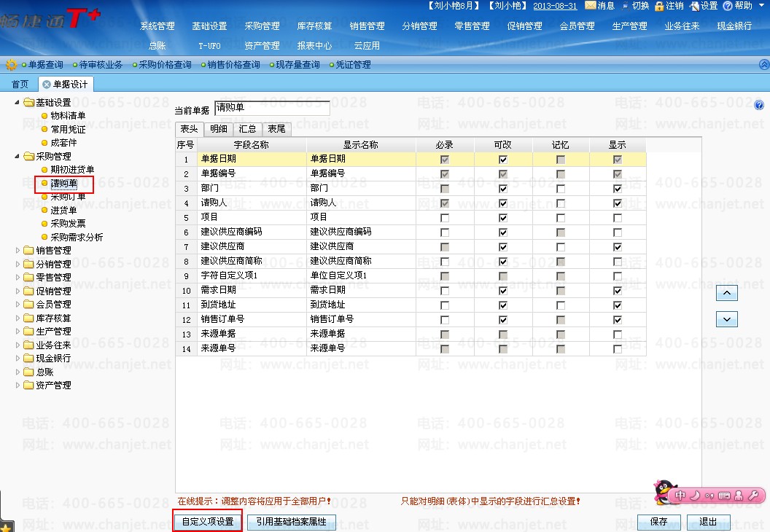Click the date link 2013-08-31

click(x=555, y=6)
